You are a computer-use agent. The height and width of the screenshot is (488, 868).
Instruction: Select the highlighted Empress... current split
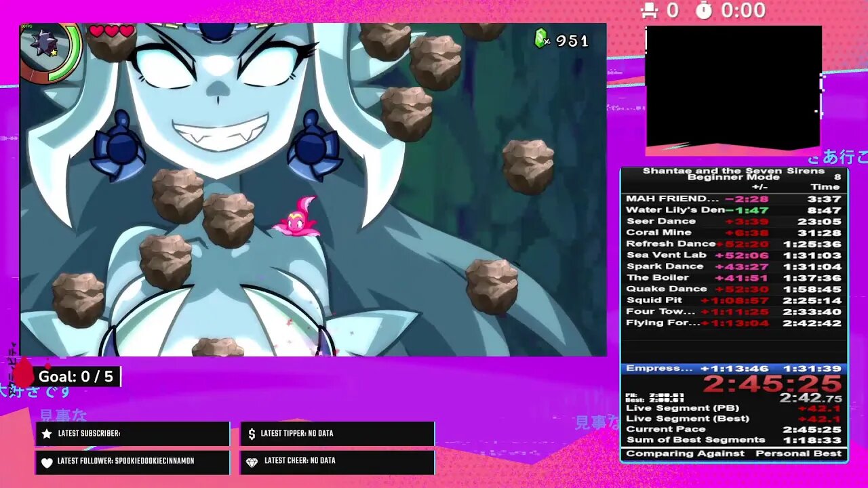pos(734,369)
